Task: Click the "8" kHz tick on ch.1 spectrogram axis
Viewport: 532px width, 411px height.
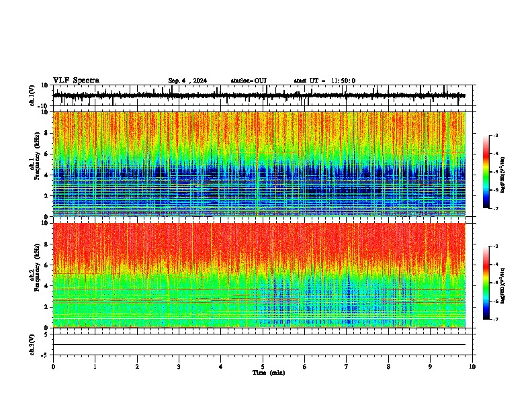Action: tap(47, 133)
